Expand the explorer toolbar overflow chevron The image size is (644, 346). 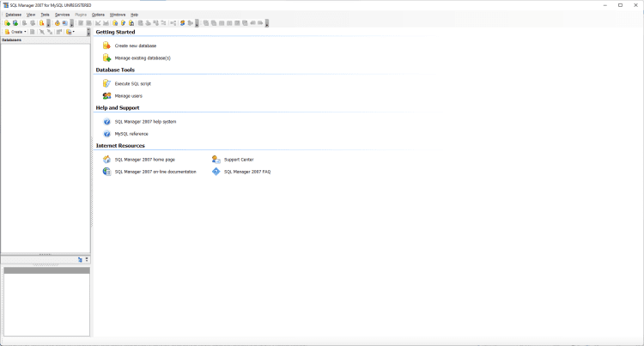[88, 32]
